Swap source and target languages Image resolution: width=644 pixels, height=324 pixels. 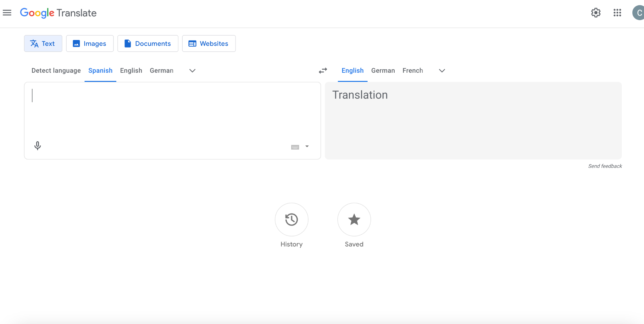point(323,71)
